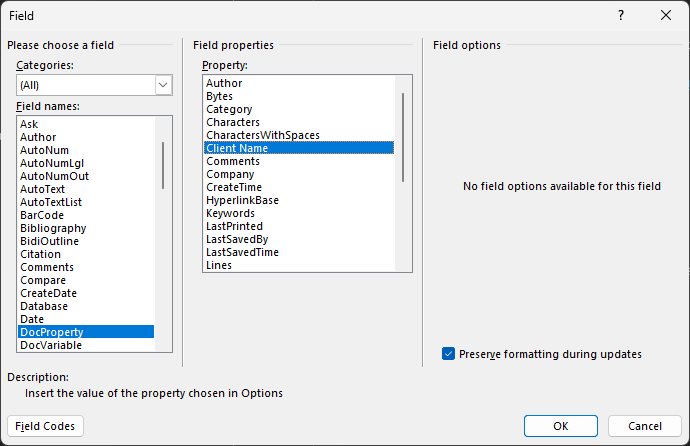Choose the Database field name

pyautogui.click(x=86, y=306)
